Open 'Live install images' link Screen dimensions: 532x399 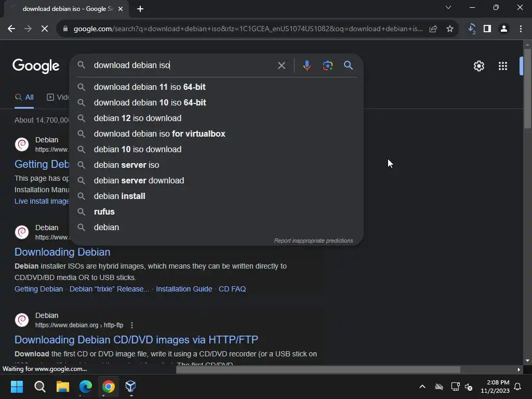click(x=42, y=201)
